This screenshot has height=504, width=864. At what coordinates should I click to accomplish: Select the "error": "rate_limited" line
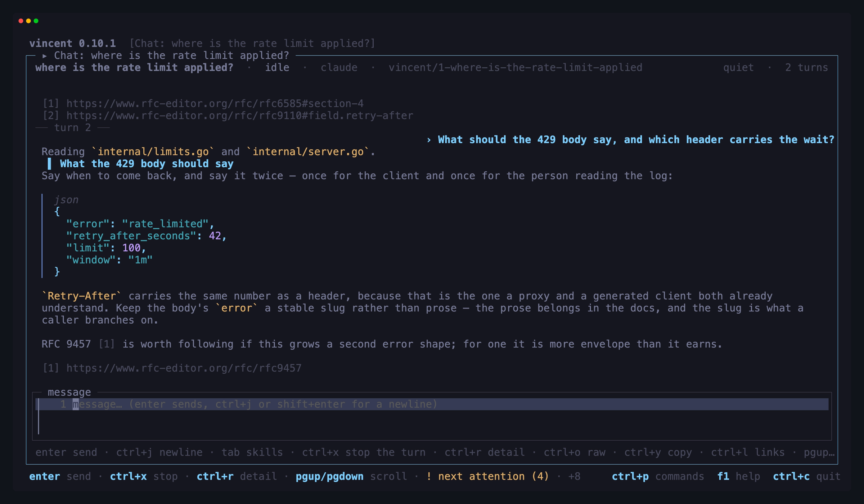coord(140,224)
